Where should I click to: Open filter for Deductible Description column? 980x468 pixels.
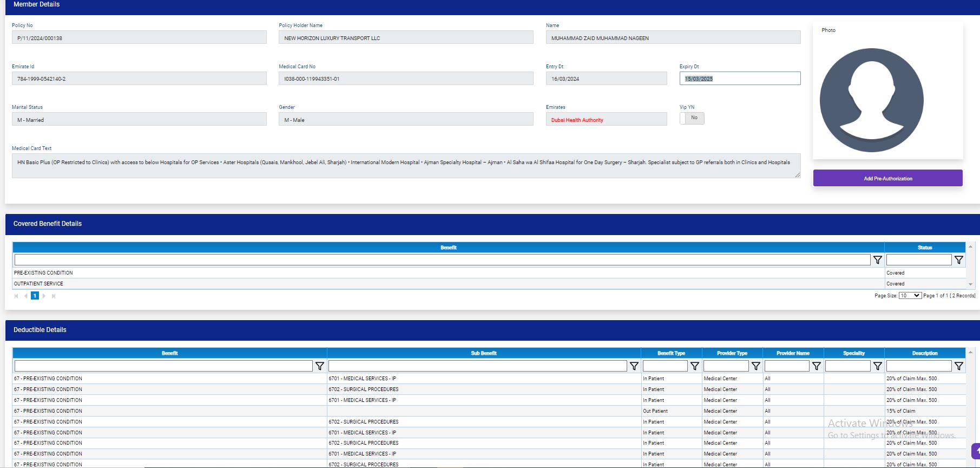pyautogui.click(x=958, y=366)
